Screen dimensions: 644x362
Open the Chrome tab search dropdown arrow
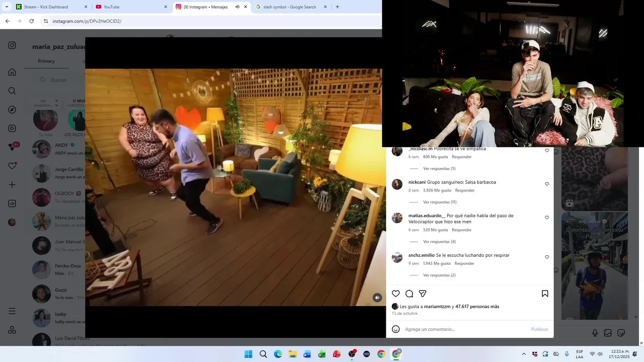click(7, 7)
